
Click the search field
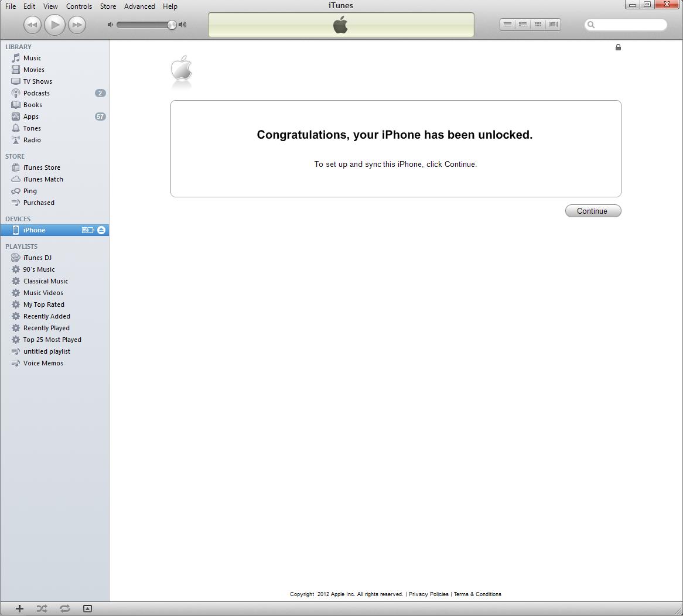click(626, 25)
